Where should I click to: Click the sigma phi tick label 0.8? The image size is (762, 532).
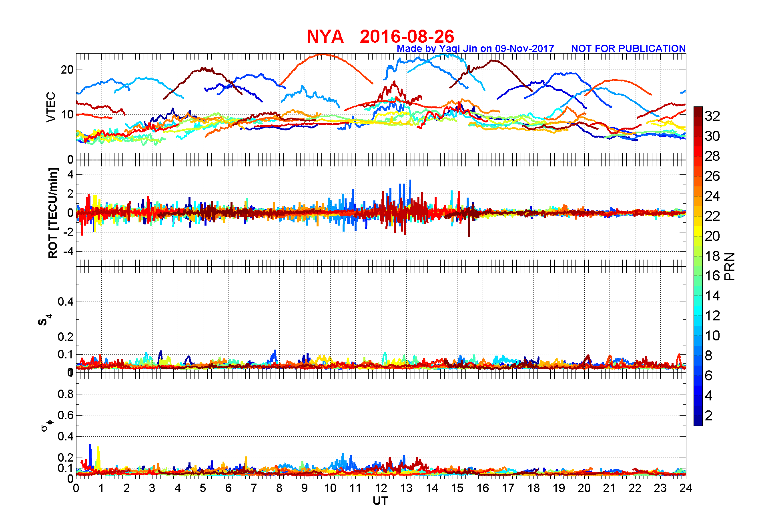tap(66, 394)
